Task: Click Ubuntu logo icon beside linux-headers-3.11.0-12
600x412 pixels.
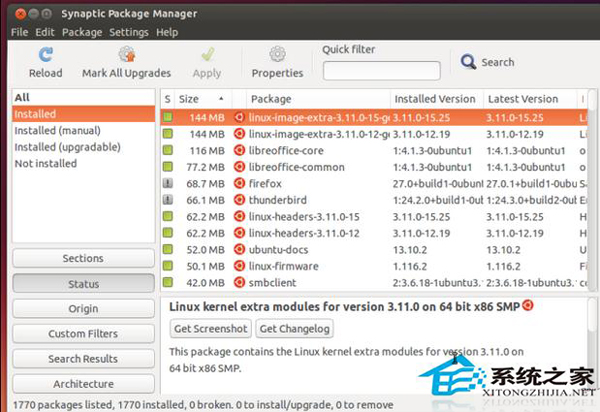Action: 239,233
